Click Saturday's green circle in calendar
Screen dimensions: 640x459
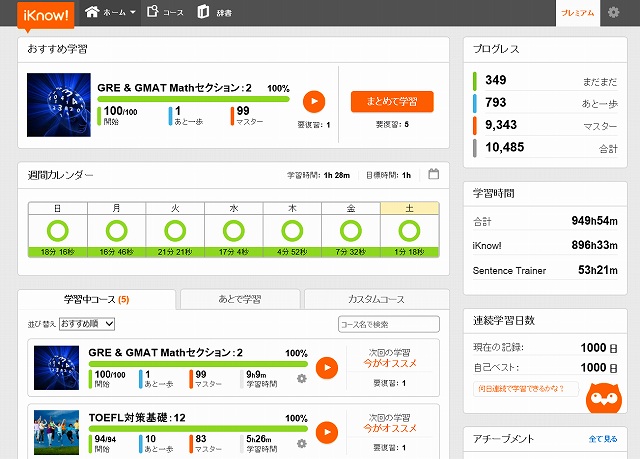click(x=409, y=231)
